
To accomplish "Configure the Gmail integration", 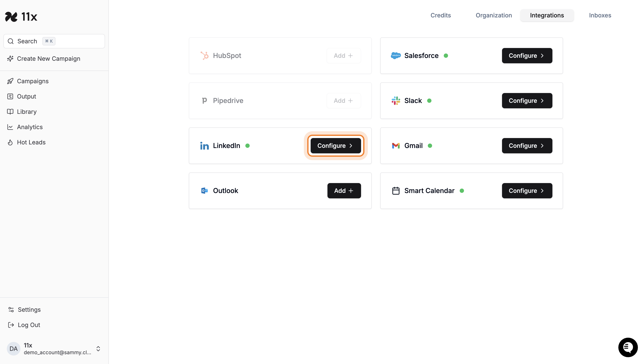I will [527, 146].
